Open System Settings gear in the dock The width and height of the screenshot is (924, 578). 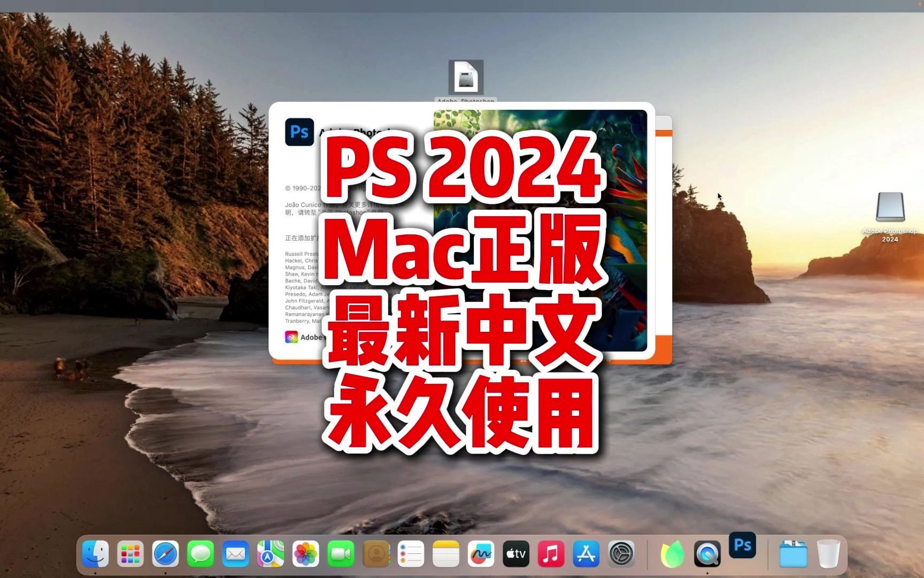click(x=621, y=554)
